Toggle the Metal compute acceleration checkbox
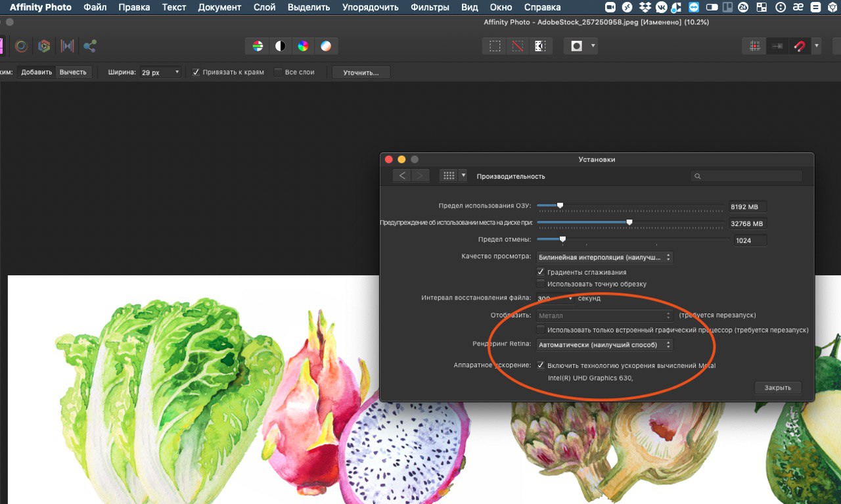The height and width of the screenshot is (504, 841). [541, 365]
